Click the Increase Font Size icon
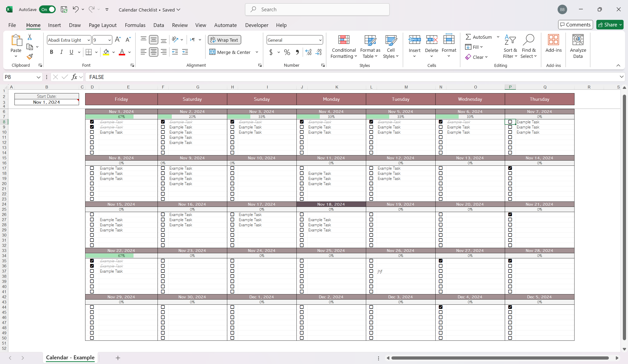 (x=118, y=40)
